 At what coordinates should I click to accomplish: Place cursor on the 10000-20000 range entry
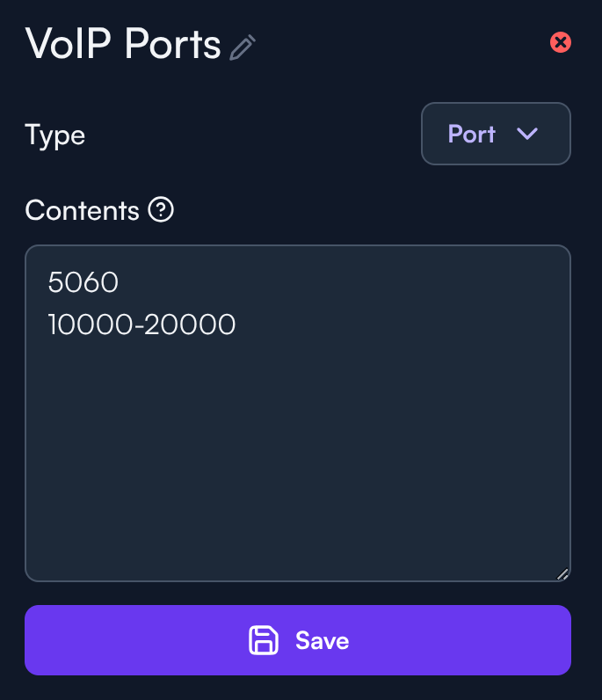pos(141,325)
